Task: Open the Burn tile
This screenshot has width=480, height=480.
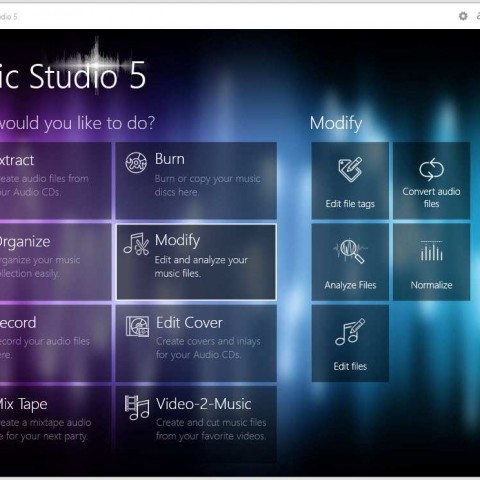Action: (x=196, y=181)
